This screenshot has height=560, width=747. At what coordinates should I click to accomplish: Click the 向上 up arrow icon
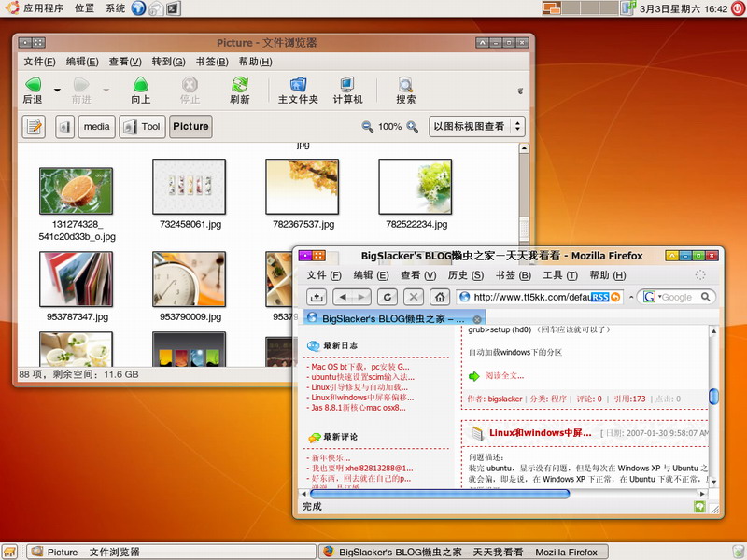coord(141,85)
